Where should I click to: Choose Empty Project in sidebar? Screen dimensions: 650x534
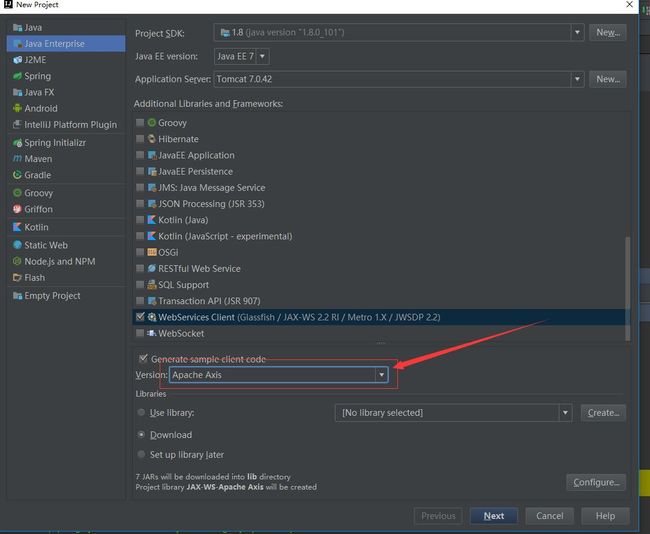tap(66, 296)
